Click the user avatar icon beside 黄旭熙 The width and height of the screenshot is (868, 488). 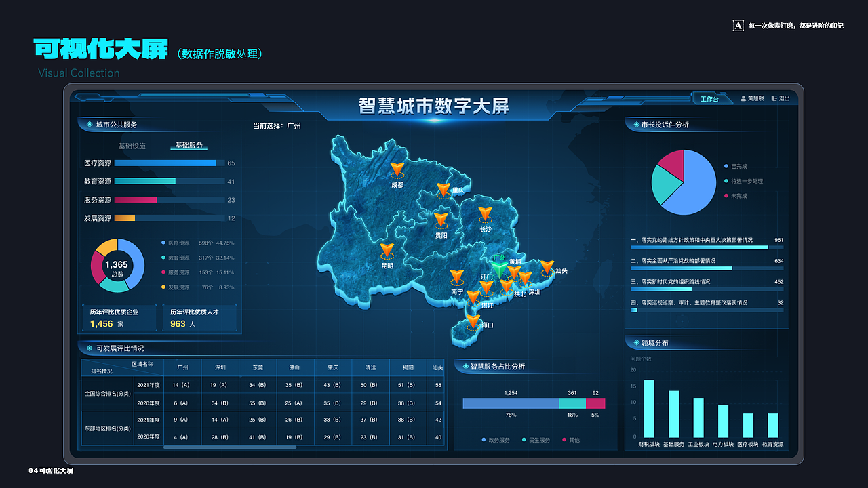(x=743, y=99)
